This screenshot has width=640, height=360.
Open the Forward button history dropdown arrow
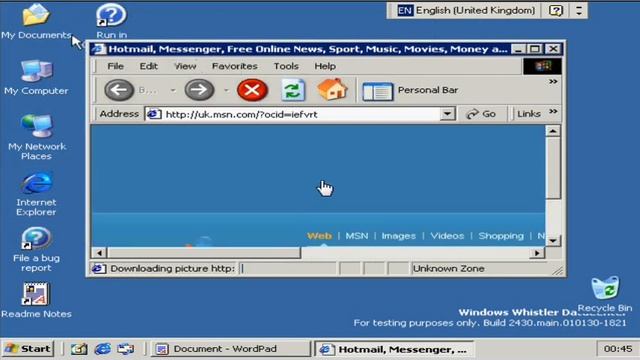227,90
